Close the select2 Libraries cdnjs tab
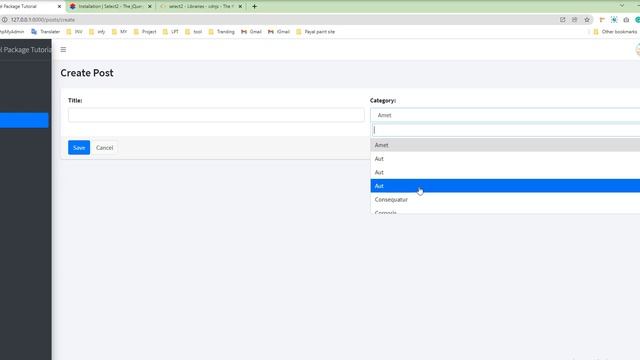Screen dimensions: 640x360 240,7
